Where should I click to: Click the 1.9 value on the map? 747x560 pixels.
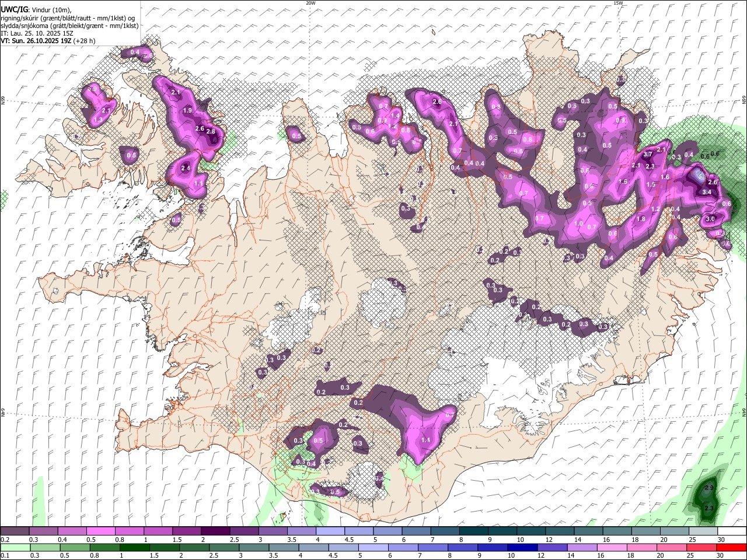click(x=187, y=110)
